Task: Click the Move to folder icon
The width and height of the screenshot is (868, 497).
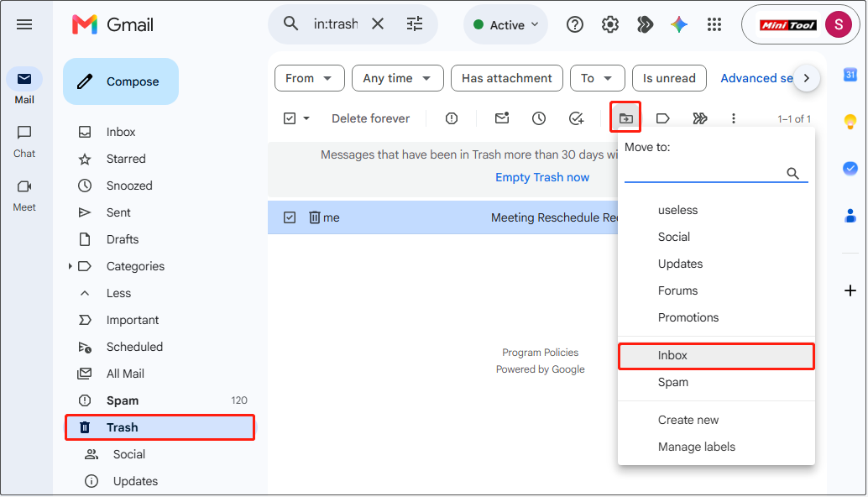Action: [625, 118]
